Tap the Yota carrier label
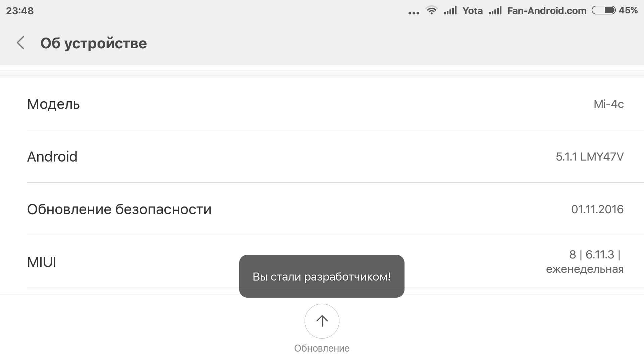This screenshot has height=362, width=644. point(472,11)
